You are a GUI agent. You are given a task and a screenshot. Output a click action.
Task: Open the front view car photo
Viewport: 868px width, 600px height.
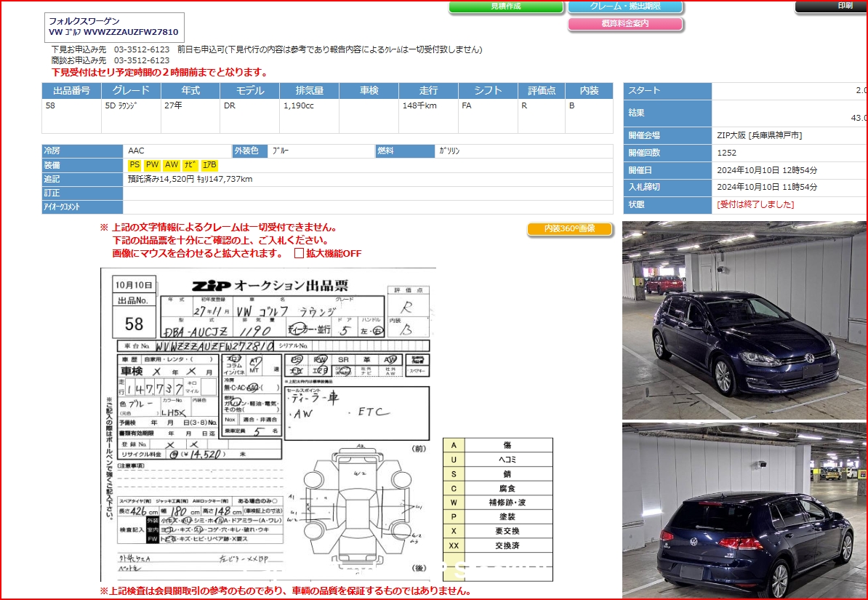pos(744,320)
